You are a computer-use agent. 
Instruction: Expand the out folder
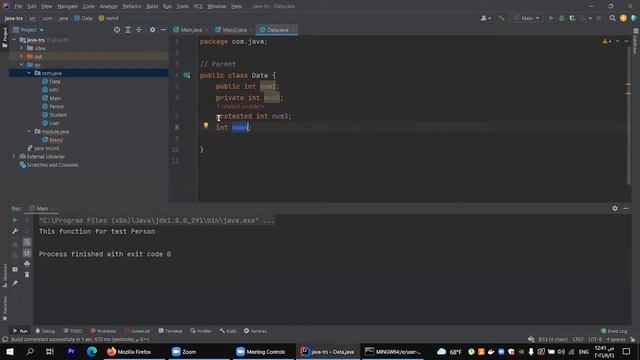coord(22,56)
